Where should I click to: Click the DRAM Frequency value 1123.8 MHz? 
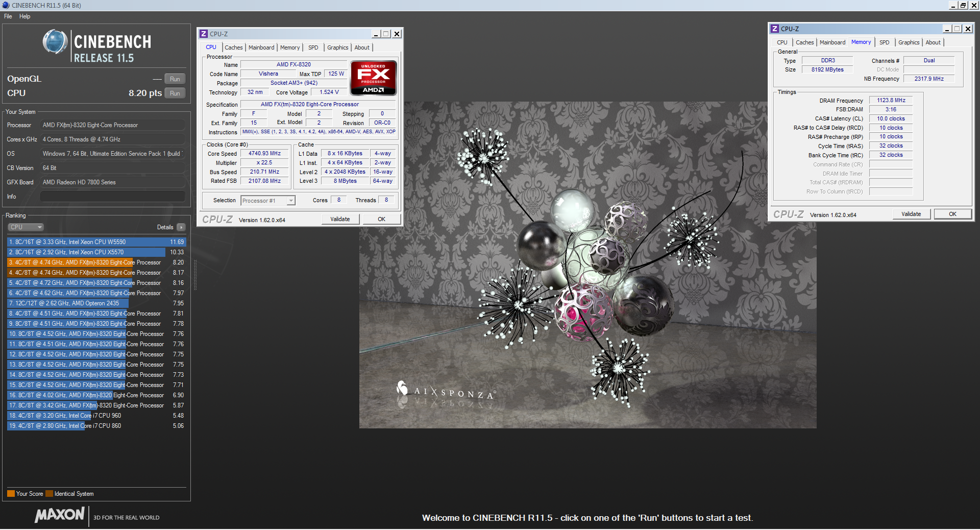click(891, 101)
